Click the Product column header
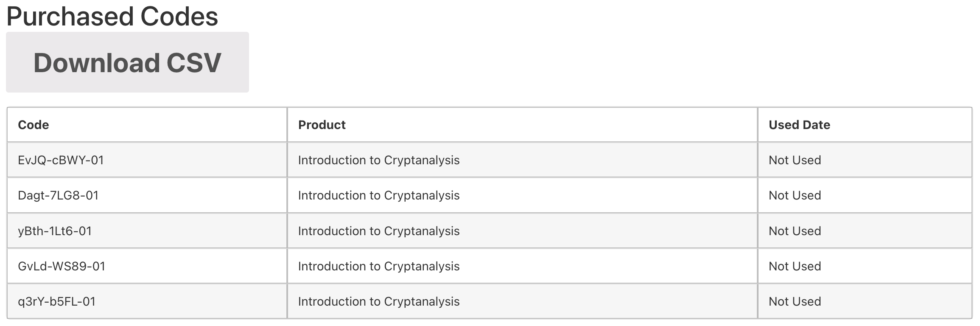Viewport: 980px width, 326px height. [x=322, y=125]
